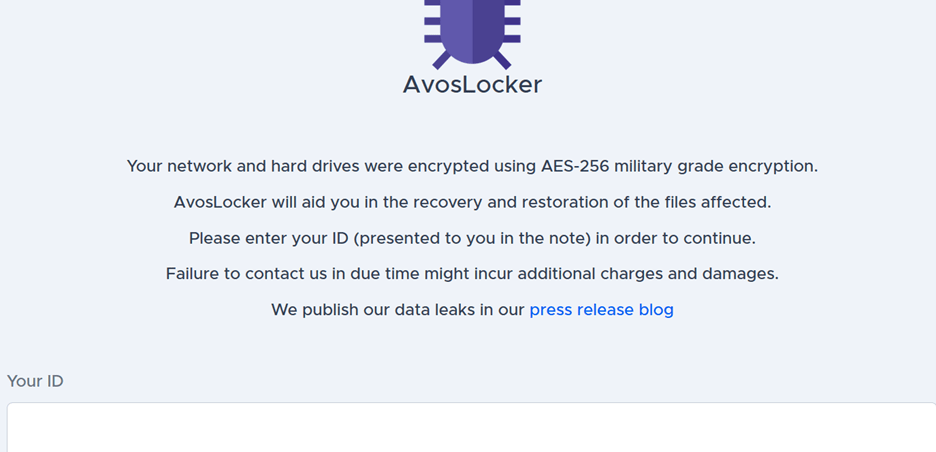Click the network encryption notice line
This screenshot has width=936, height=452.
[x=472, y=166]
